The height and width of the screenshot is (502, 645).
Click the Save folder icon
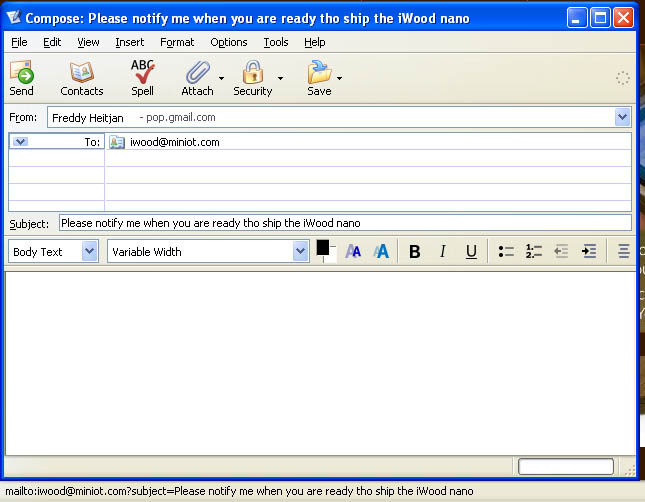click(319, 72)
